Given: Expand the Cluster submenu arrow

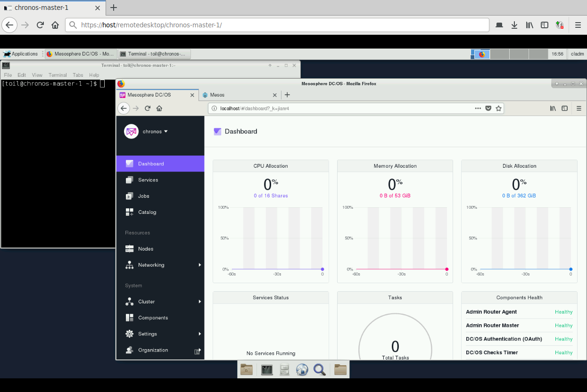Looking at the screenshot, I should (200, 302).
